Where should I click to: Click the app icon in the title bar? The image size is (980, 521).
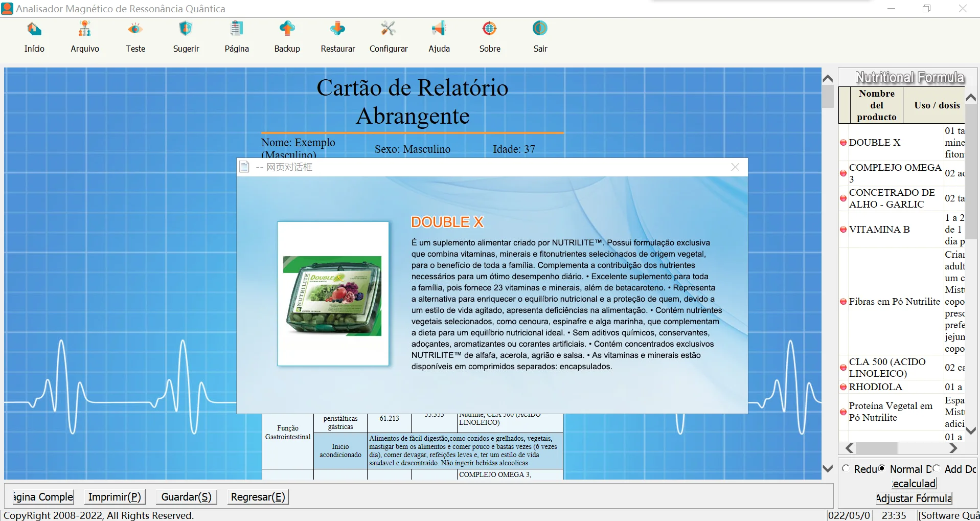[x=7, y=9]
